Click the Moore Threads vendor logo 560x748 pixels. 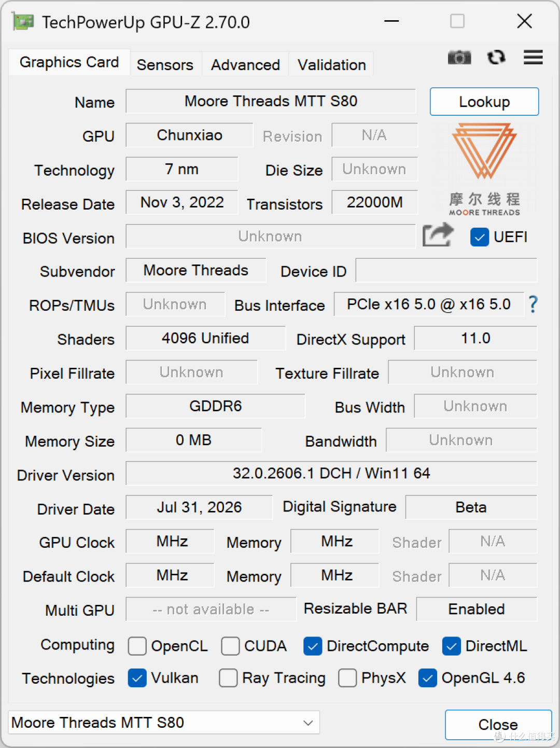[484, 169]
